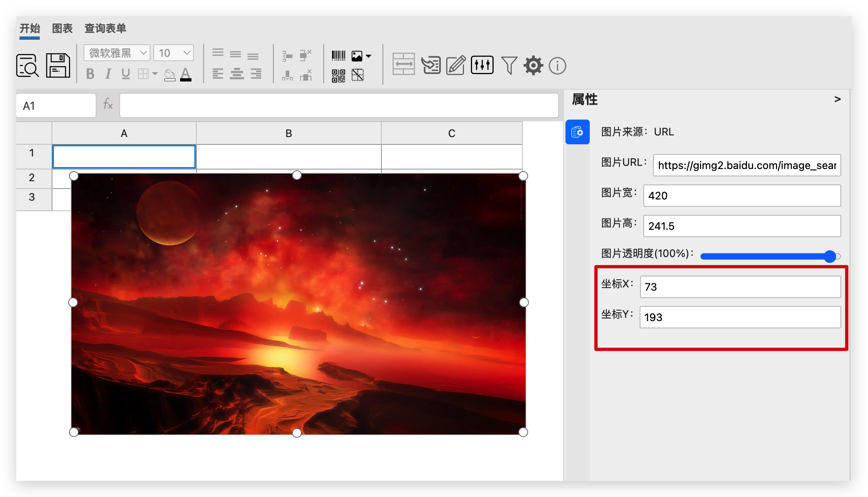Set vertical align bottom
This screenshot has width=868, height=497.
[253, 56]
